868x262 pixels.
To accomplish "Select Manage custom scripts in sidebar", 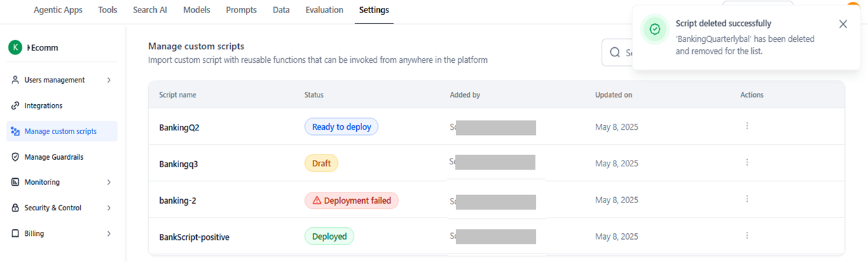I will coord(60,132).
